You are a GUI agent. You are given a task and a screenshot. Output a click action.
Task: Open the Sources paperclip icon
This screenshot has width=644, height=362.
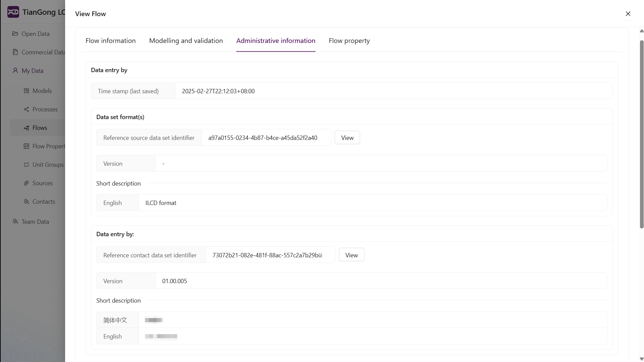26,183
